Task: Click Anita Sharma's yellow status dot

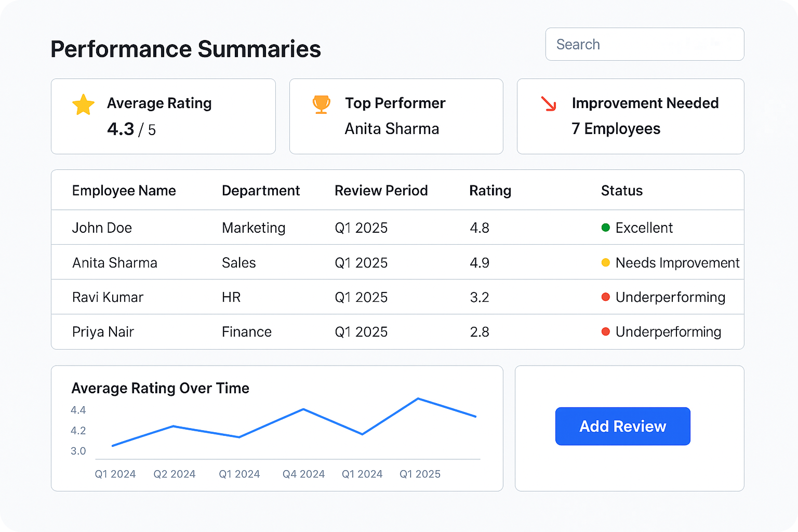Action: pos(605,263)
